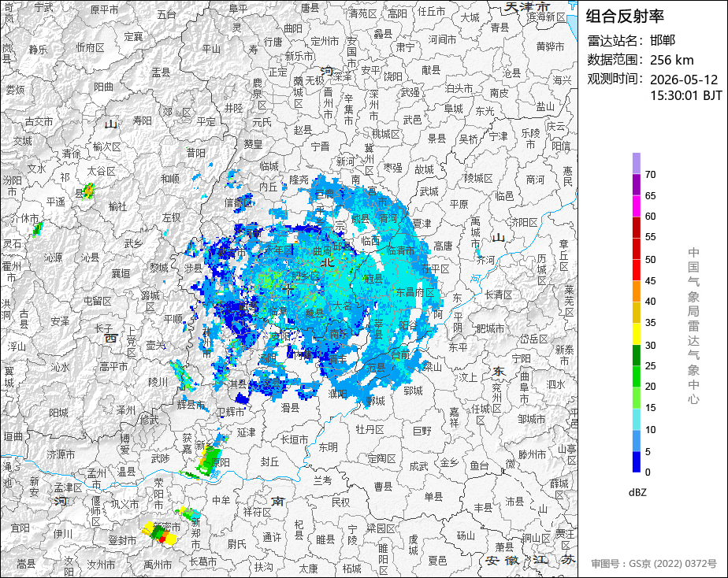The width and height of the screenshot is (728, 578).
Task: Select the dark blue 0–5 dBZ swatch
Action: coord(636,462)
